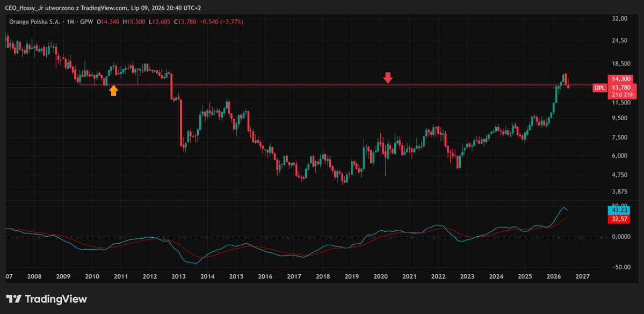Click the 21d 21h countdown label
The height and width of the screenshot is (314, 644).
coord(621,95)
